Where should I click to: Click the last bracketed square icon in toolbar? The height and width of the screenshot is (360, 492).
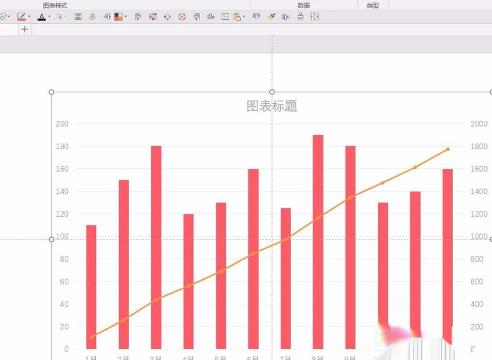point(315,16)
